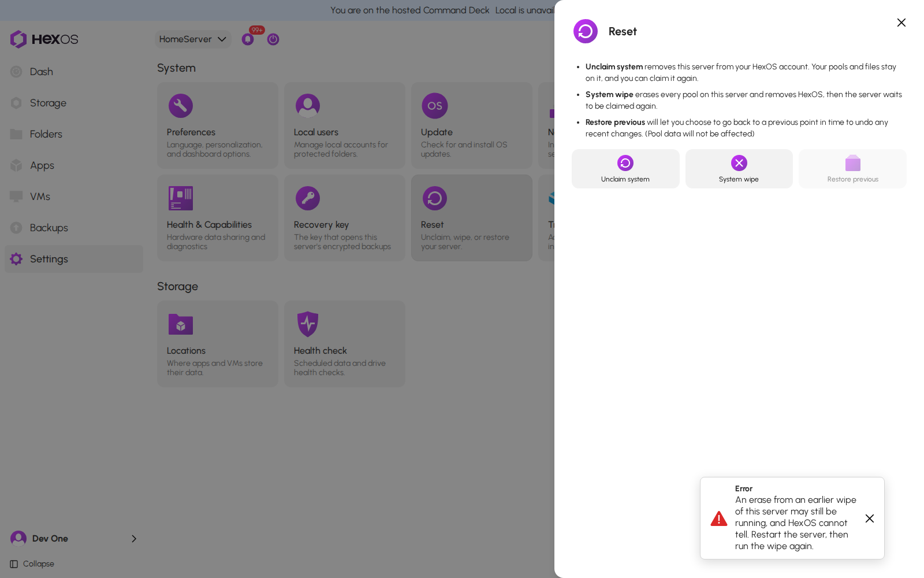Image resolution: width=924 pixels, height=578 pixels.
Task: Select the Restore previous option
Action: (x=853, y=169)
